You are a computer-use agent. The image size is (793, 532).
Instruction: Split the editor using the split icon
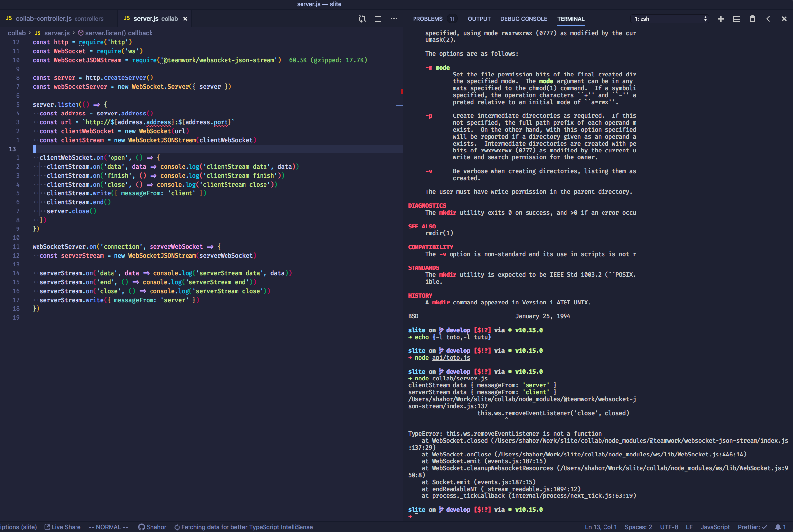378,18
